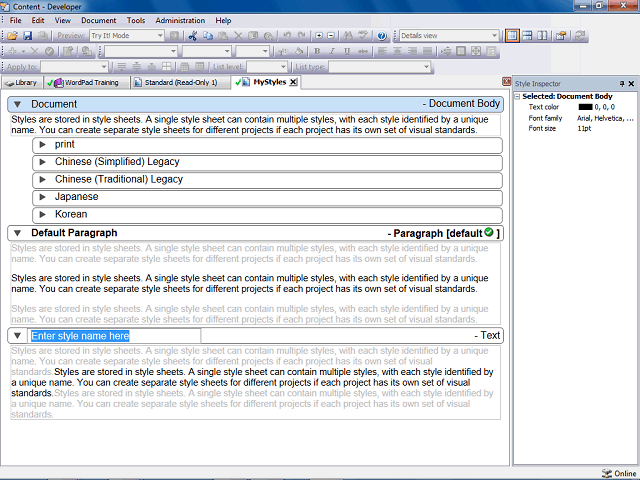The image size is (640, 480).
Task: Collapse the new Text style section
Action: [x=18, y=336]
